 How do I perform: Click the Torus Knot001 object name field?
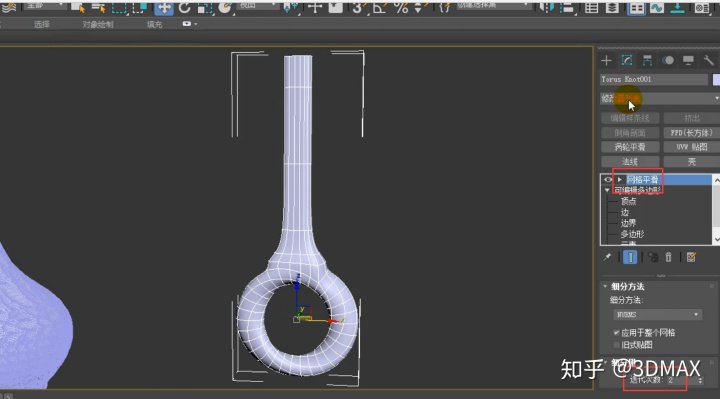tap(654, 79)
